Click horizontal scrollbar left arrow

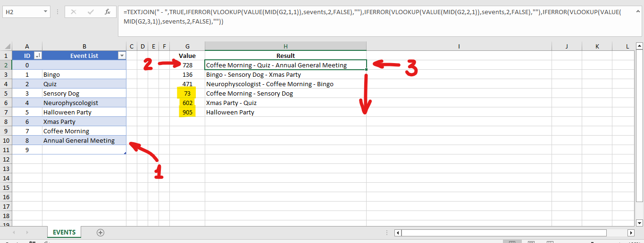[x=398, y=233]
